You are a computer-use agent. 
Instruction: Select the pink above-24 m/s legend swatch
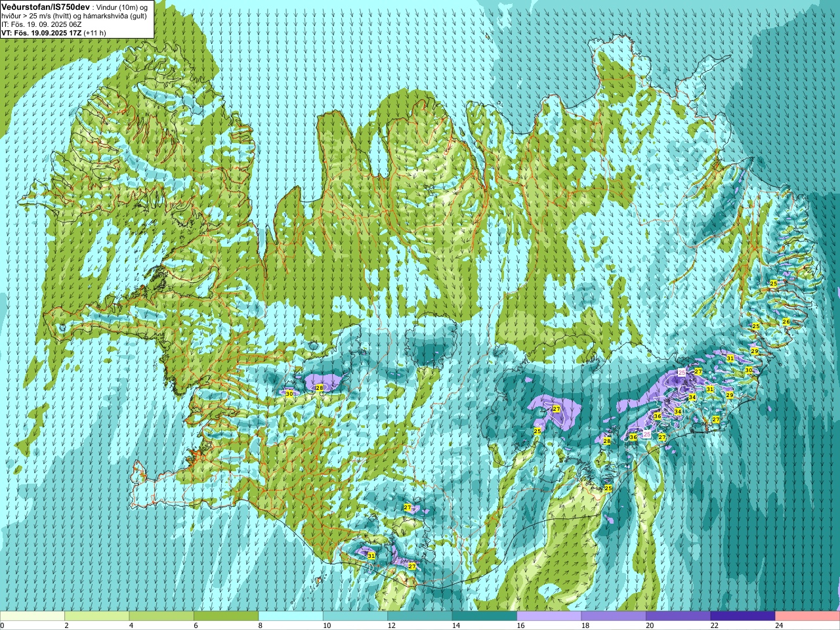click(x=808, y=616)
